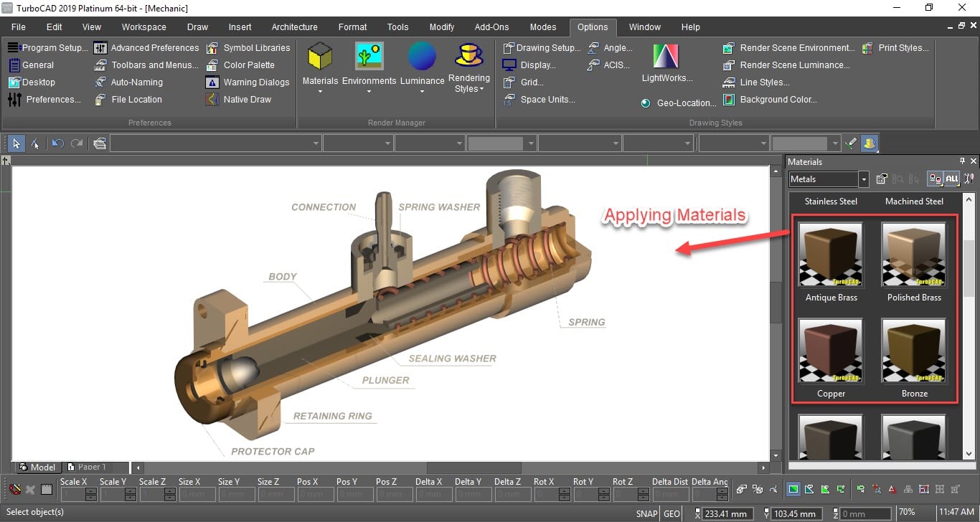Toggle the pin on the Materials panel
Screen dimensions: 980x522
963,161
